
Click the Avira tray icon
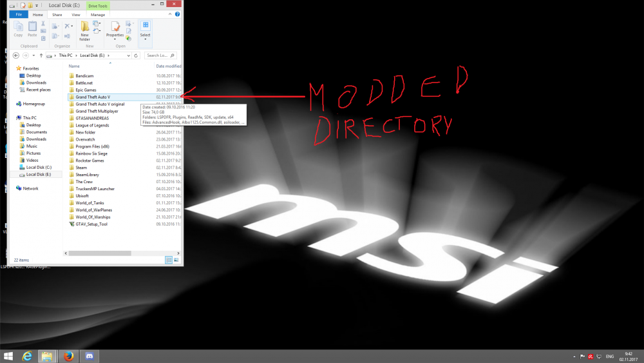591,357
